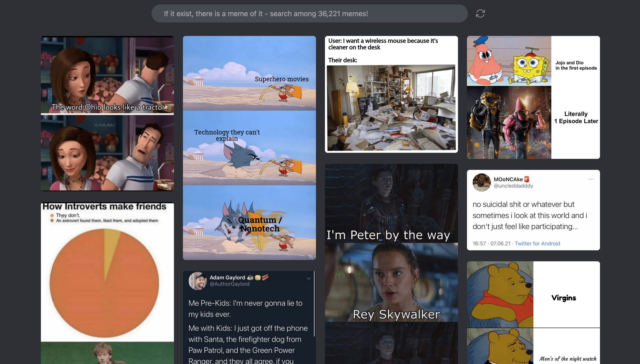Click the 'Rey Skywalker' caption
Image resolution: width=640 pixels, height=364 pixels.
pos(396,314)
